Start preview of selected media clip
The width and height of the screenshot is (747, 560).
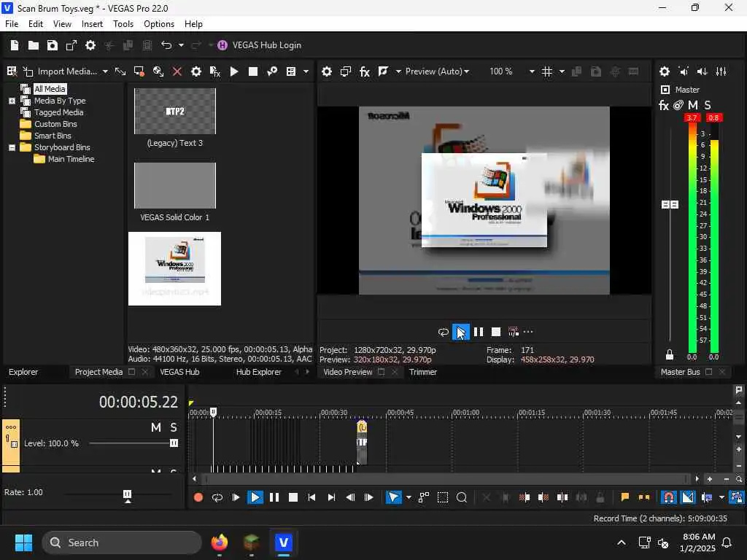coord(234,71)
